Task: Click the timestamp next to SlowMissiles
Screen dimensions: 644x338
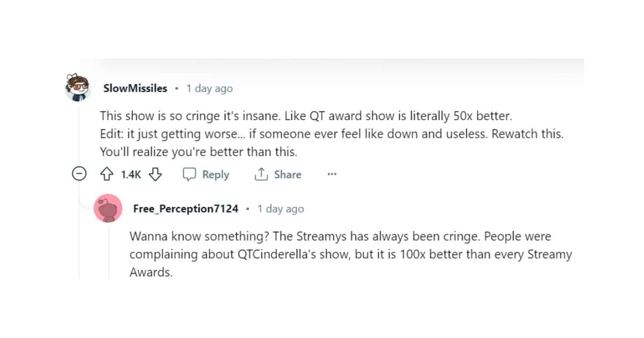Action: coord(209,89)
